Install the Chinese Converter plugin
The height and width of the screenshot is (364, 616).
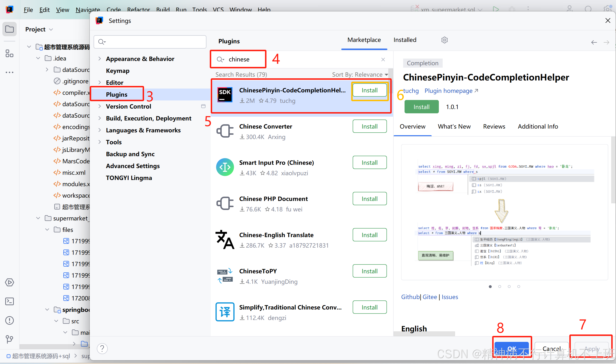[x=370, y=127]
